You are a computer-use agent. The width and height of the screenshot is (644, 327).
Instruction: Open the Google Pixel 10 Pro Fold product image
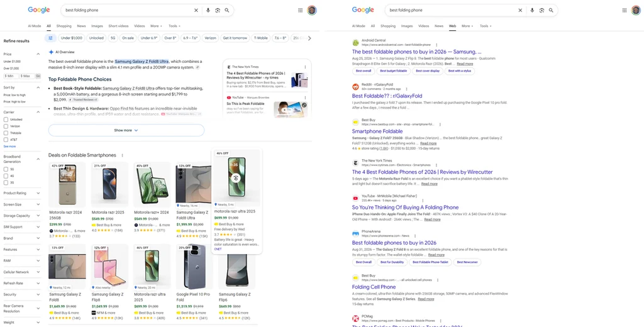click(194, 267)
